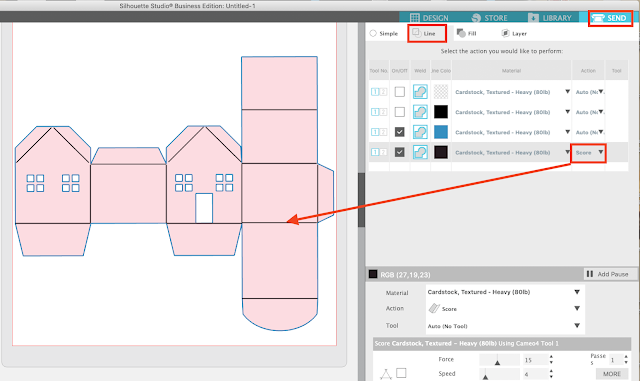The height and width of the screenshot is (381, 640).
Task: Uncheck the On/Off box in the Score row
Action: click(400, 152)
